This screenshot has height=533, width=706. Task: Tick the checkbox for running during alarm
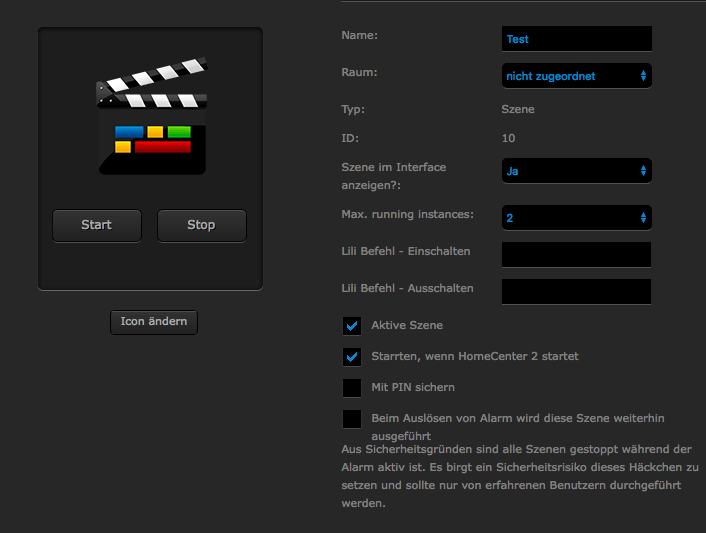coord(352,418)
